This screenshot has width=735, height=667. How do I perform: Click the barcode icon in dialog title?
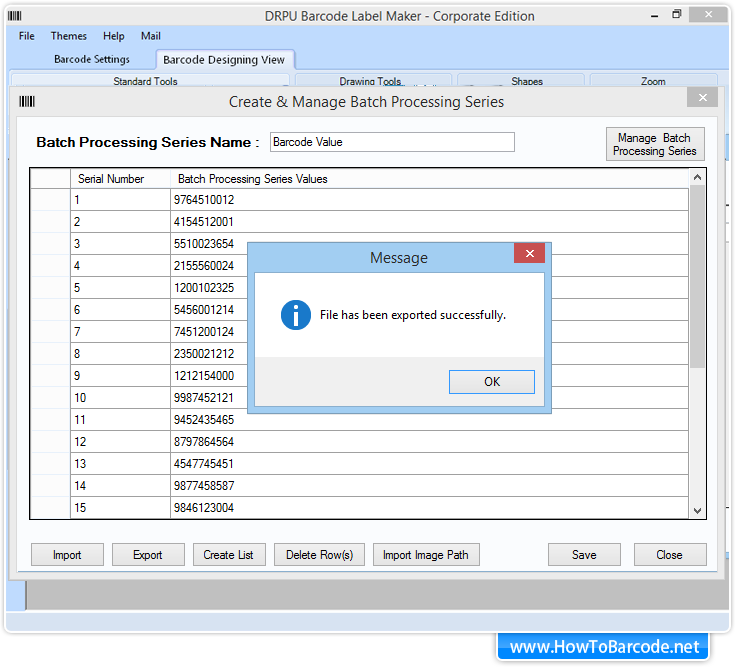(27, 101)
